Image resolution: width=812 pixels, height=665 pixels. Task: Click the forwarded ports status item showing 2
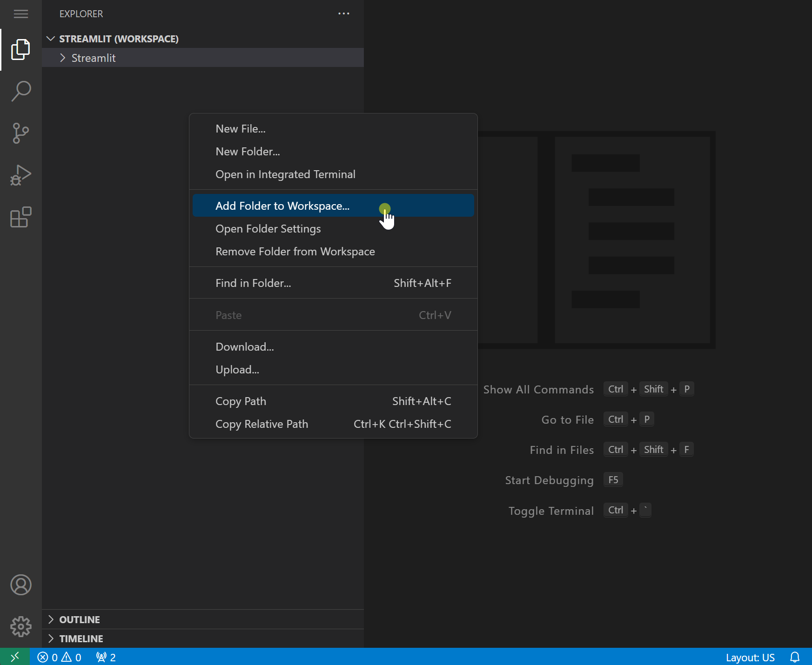pyautogui.click(x=106, y=657)
